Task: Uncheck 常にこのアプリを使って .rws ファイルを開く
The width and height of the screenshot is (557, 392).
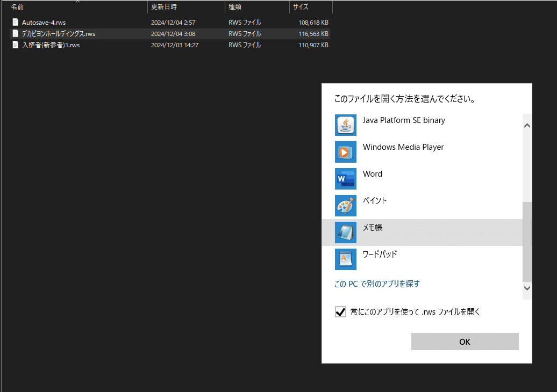Action: click(340, 312)
